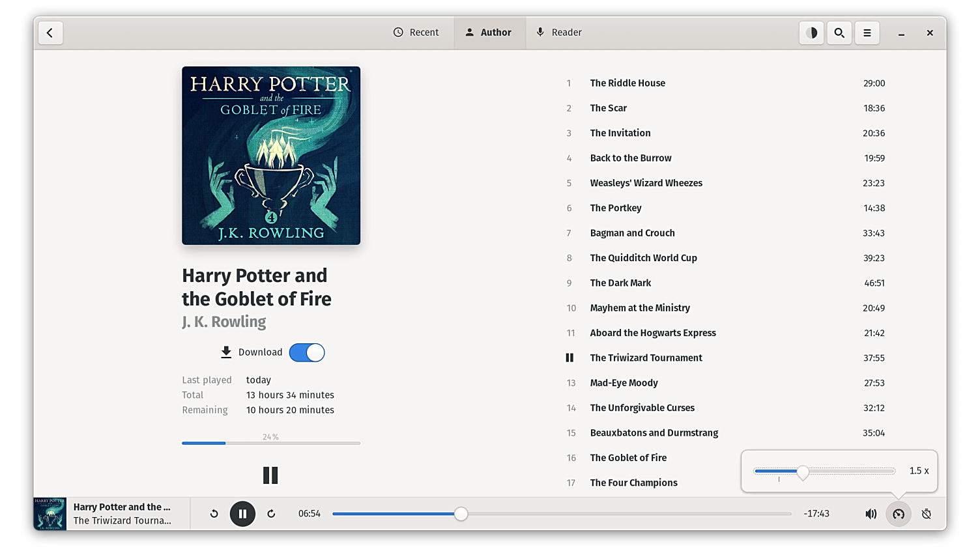The width and height of the screenshot is (980, 551).
Task: Click the 13 hours 34 minutes total
Action: pos(290,395)
